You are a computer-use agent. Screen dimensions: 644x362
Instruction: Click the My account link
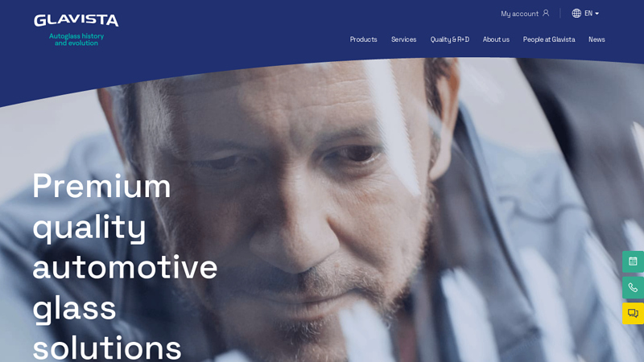click(x=519, y=14)
